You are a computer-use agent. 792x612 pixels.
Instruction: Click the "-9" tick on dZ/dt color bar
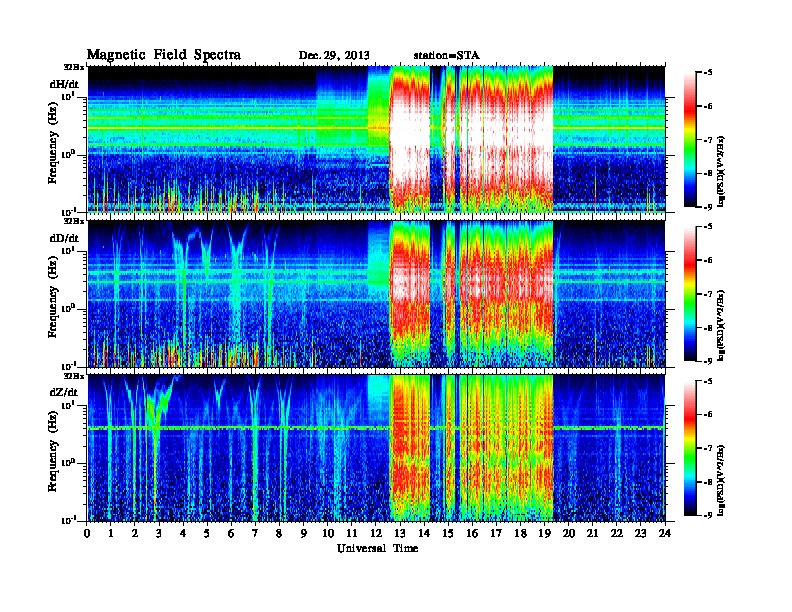tap(708, 516)
